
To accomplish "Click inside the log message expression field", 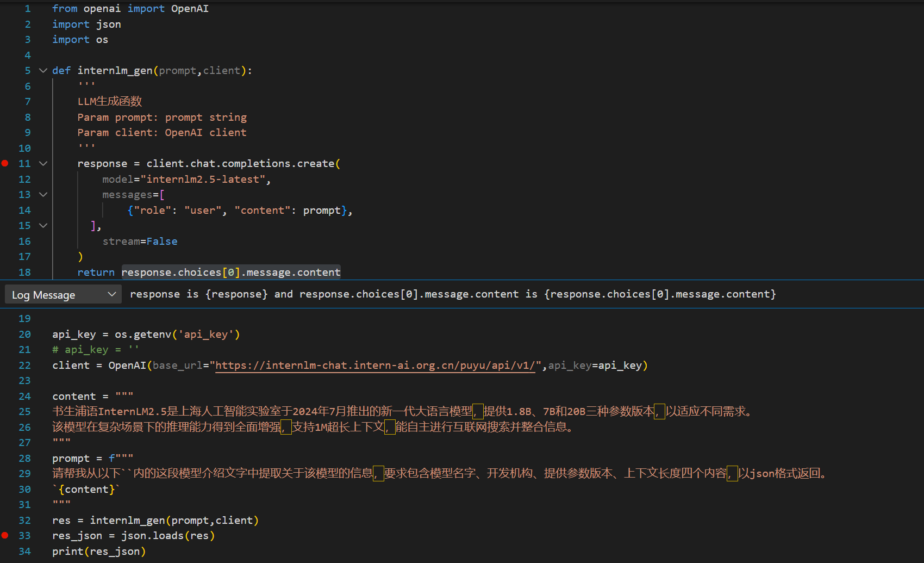I will coord(451,294).
